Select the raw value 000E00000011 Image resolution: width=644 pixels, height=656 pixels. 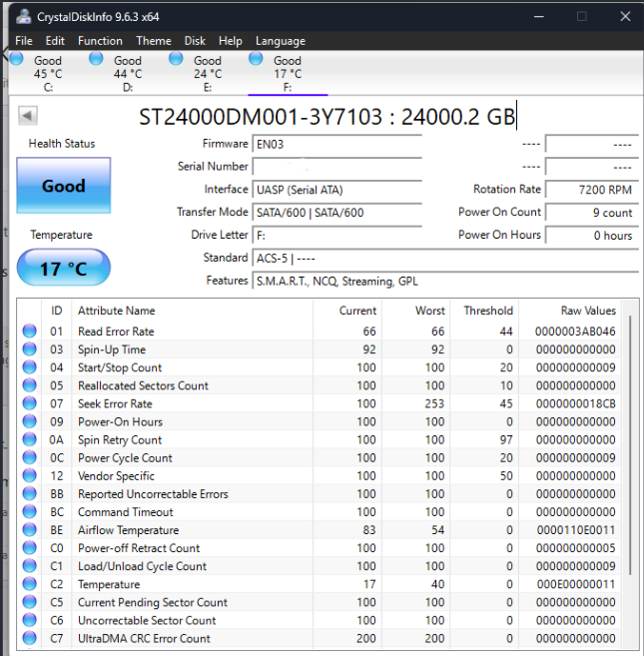[576, 584]
